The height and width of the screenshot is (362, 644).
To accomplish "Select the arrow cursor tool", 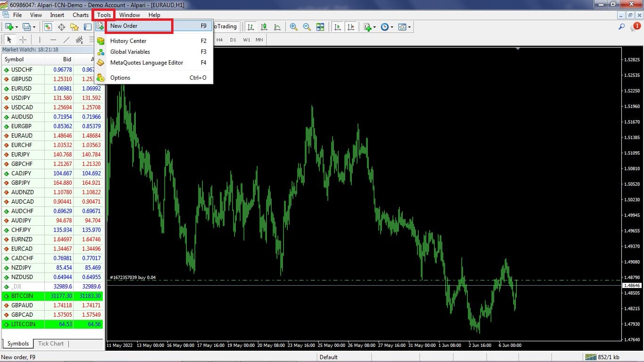I will coord(9,40).
